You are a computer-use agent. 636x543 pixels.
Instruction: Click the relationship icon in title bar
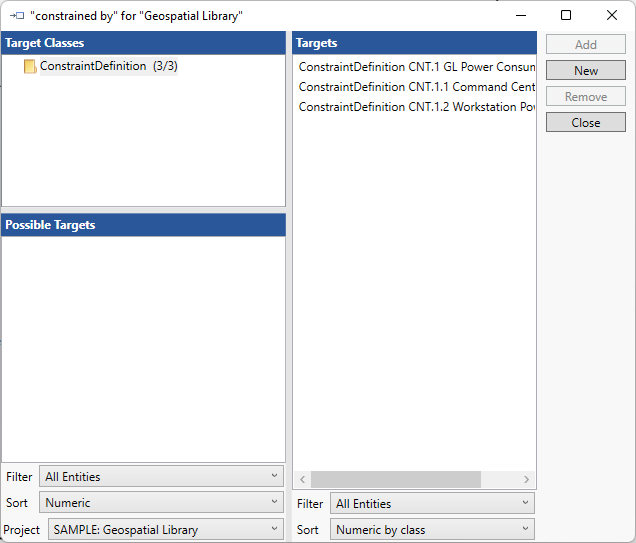tap(16, 16)
